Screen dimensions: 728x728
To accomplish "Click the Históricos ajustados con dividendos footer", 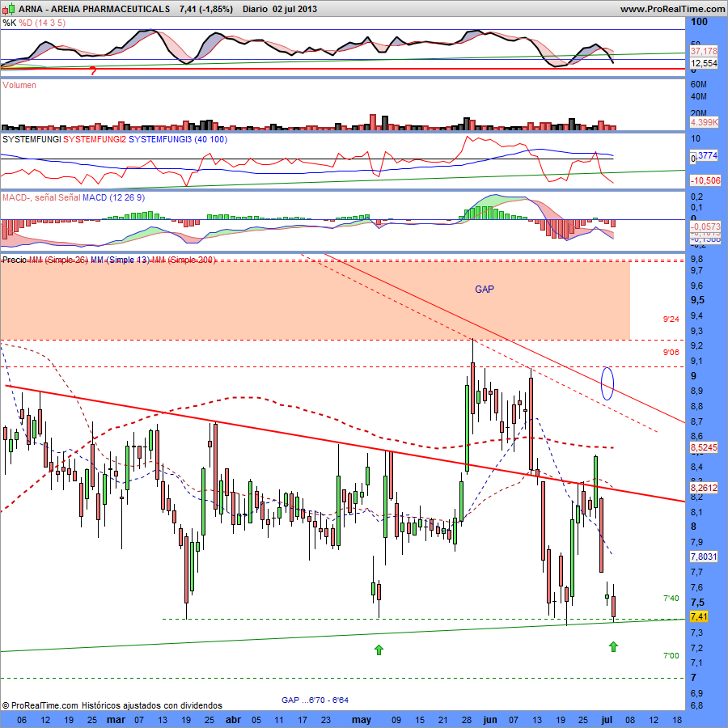I will point(152,705).
